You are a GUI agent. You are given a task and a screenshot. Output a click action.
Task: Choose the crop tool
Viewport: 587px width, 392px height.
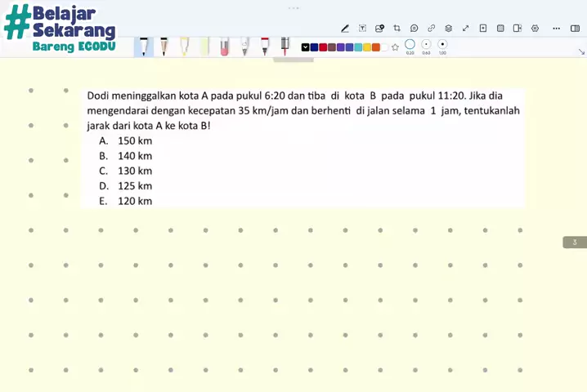pos(397,29)
